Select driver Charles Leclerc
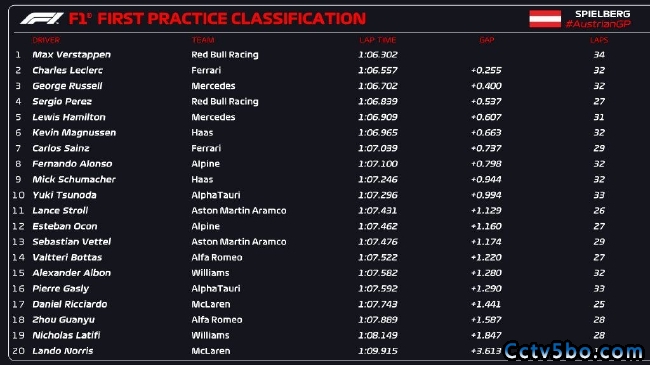 (x=68, y=71)
